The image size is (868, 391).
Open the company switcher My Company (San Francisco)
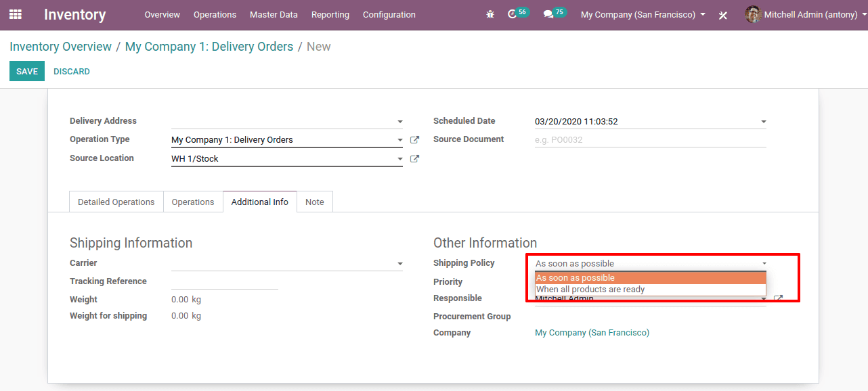coord(643,14)
